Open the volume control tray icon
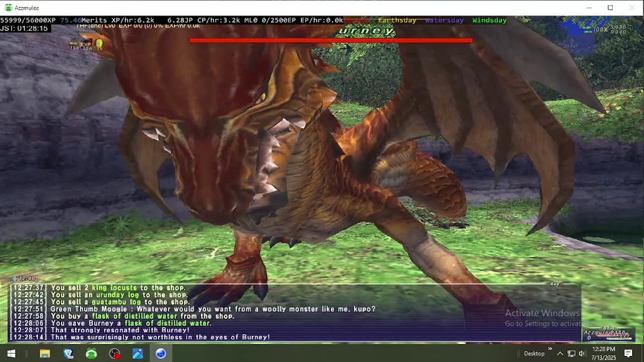Screen dimensions: 644x362 582,353
